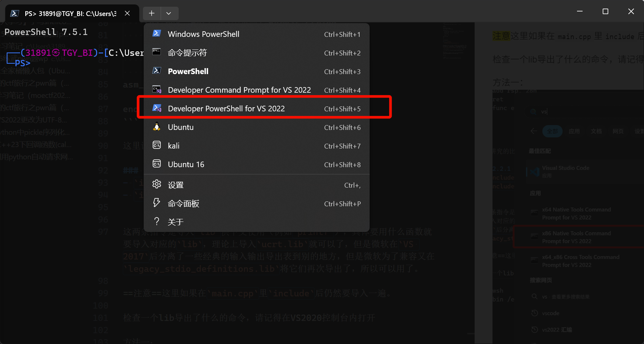
Task: Click the PowerShell 7 profile icon
Action: pyautogui.click(x=157, y=71)
